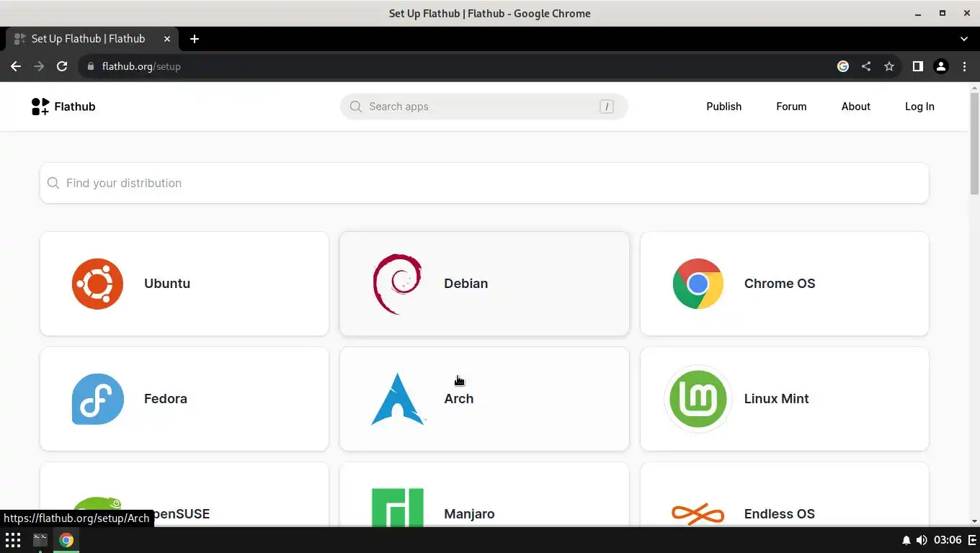Focus the Search apps field
The width and height of the screenshot is (980, 553).
click(x=484, y=107)
